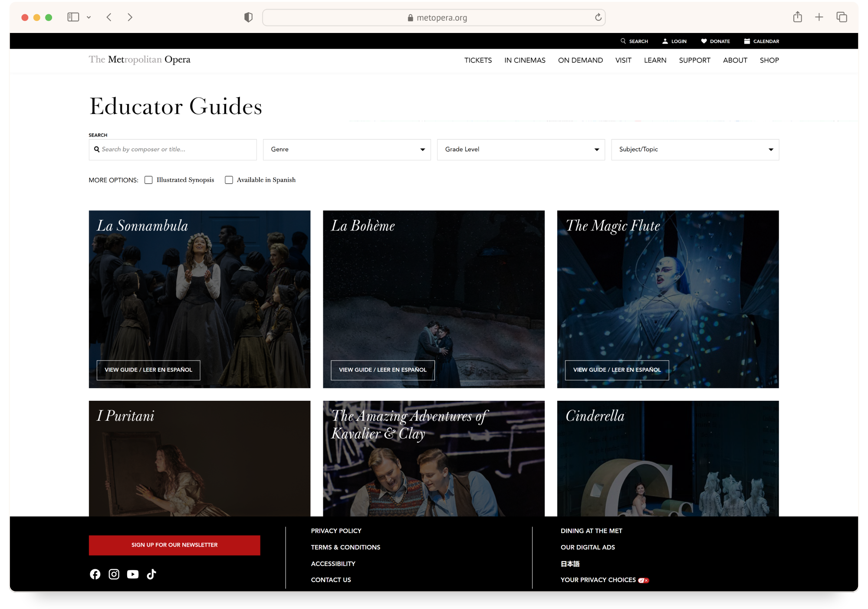The width and height of the screenshot is (868, 609).
Task: Open the Met's Facebook page icon
Action: click(x=95, y=574)
